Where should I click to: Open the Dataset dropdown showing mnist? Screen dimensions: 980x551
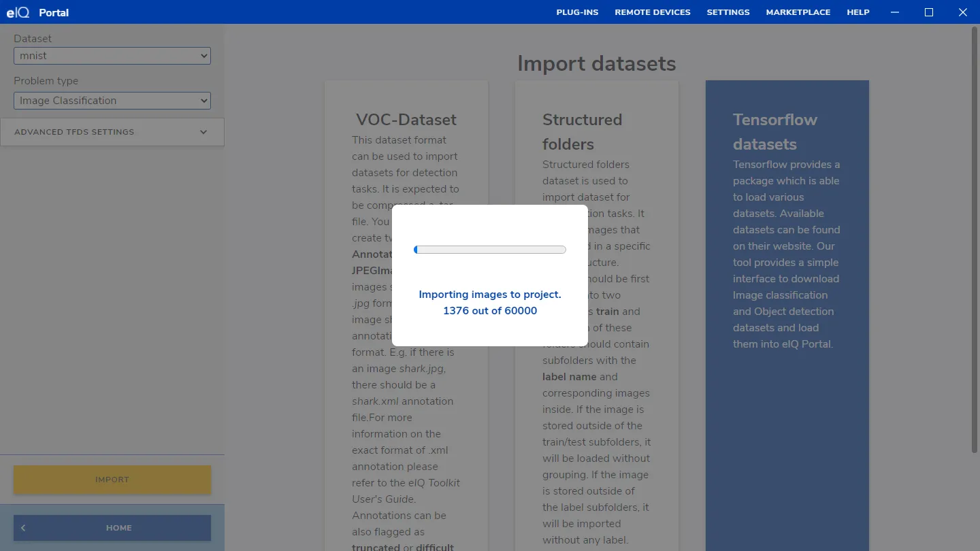coord(112,56)
